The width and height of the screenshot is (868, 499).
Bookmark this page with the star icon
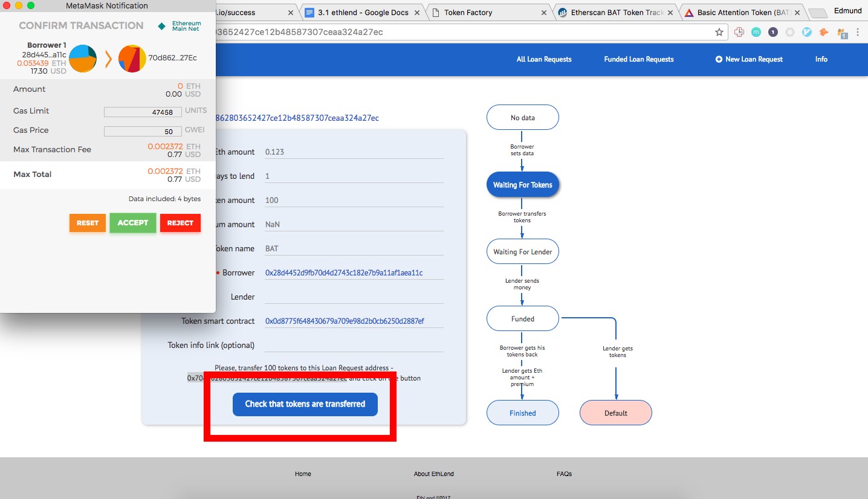tap(719, 32)
